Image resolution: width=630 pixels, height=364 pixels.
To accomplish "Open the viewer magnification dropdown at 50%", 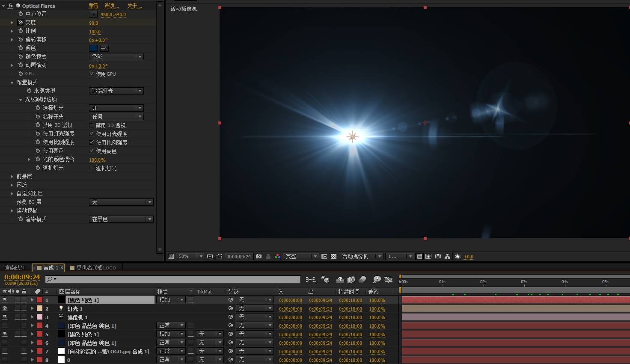I will 190,256.
